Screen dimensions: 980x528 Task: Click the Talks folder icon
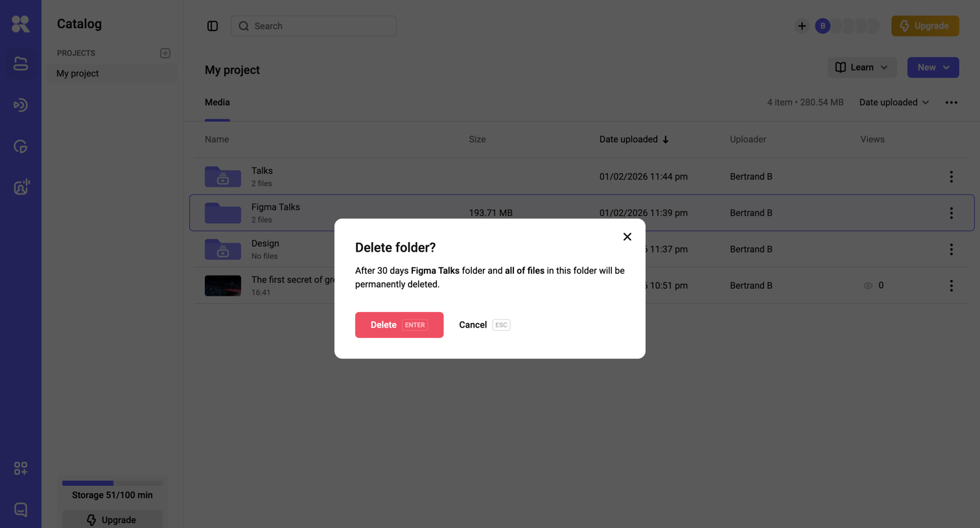[223, 176]
